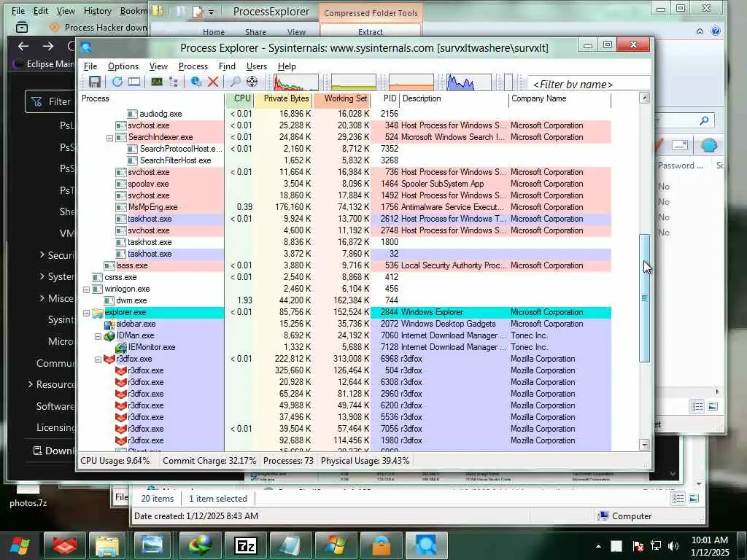Image resolution: width=747 pixels, height=560 pixels.
Task: Sort by the PID column header
Action: pyautogui.click(x=385, y=99)
